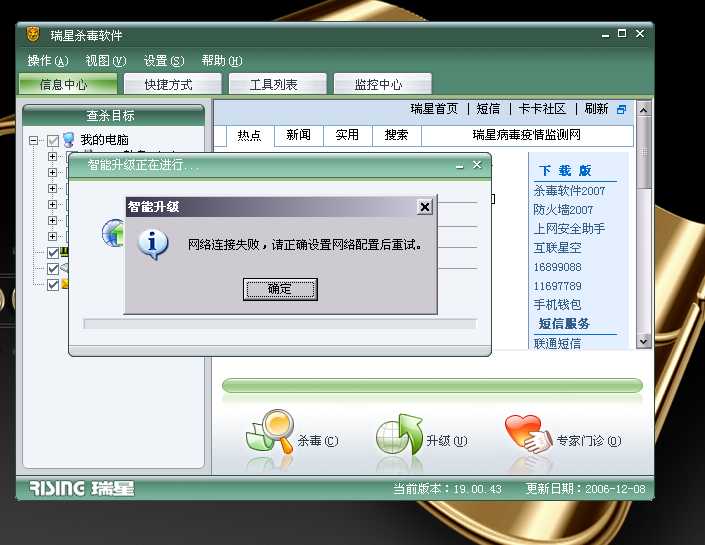This screenshot has width=705, height=545.
Task: Open the 操作(A) menu
Action: 48,61
